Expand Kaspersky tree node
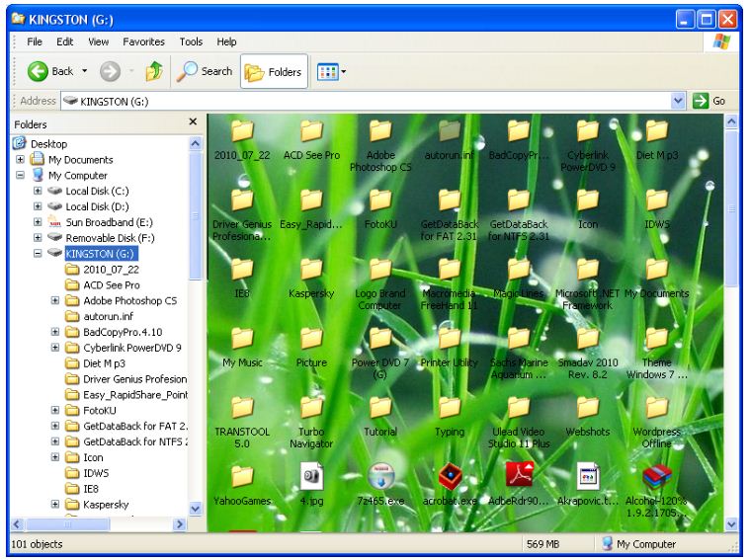This screenshot has height=560, width=751. pos(55,505)
